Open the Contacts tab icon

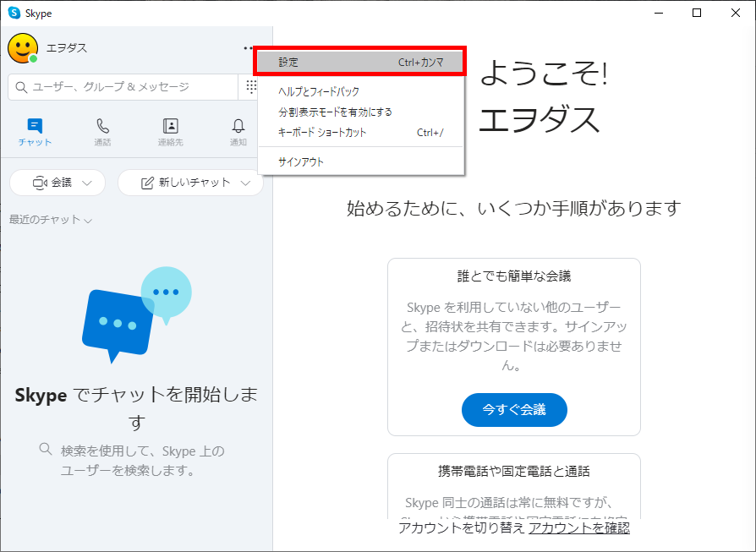[170, 126]
